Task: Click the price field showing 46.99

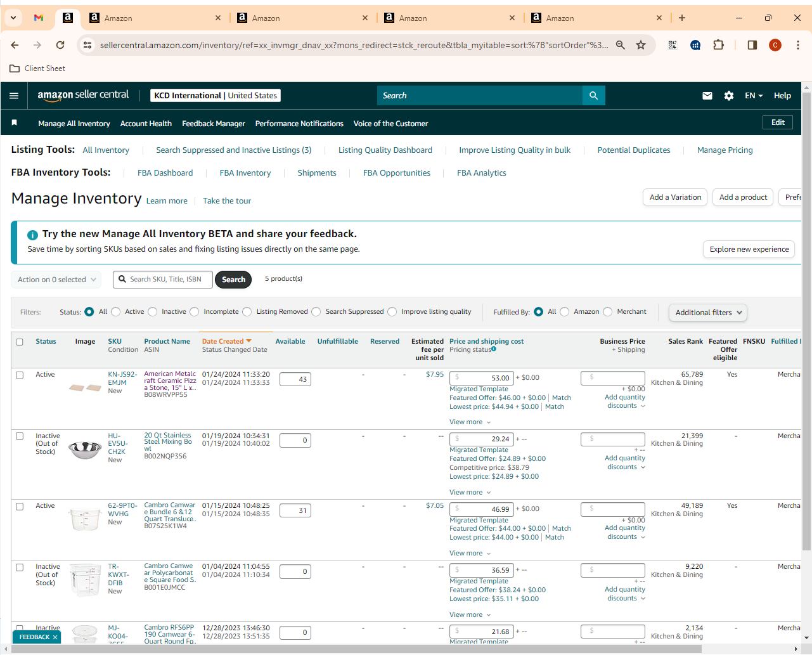Action: click(482, 509)
